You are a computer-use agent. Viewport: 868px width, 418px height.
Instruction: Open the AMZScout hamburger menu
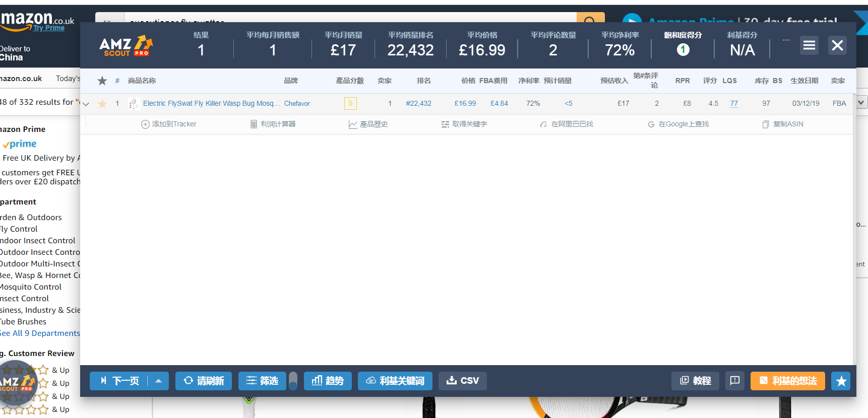tap(809, 46)
